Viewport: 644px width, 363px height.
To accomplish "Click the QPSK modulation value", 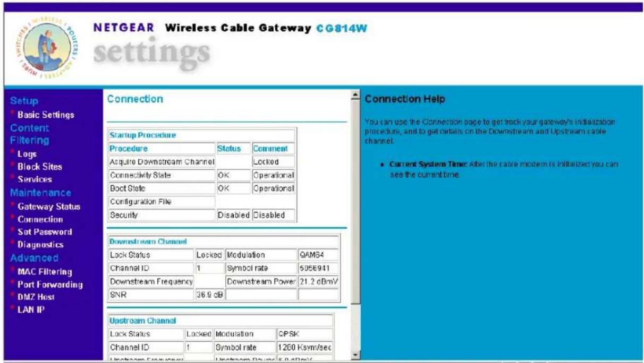I will coord(290,334).
